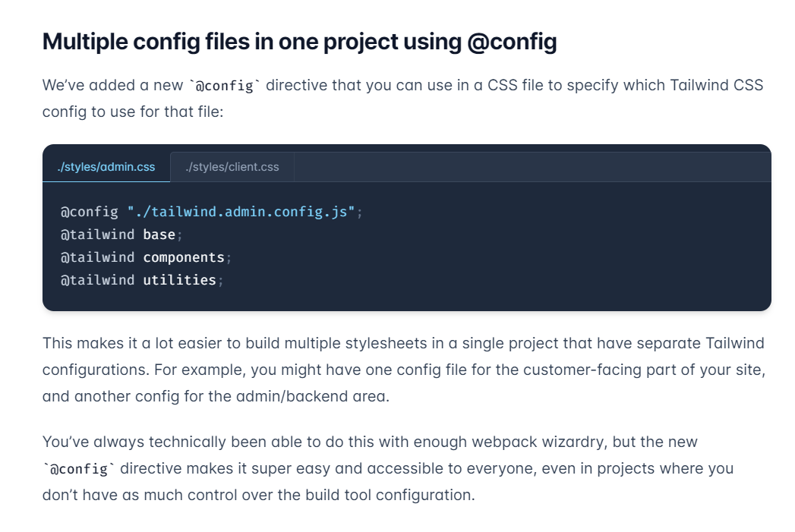Place cursor on the 'base' code word

(x=159, y=235)
